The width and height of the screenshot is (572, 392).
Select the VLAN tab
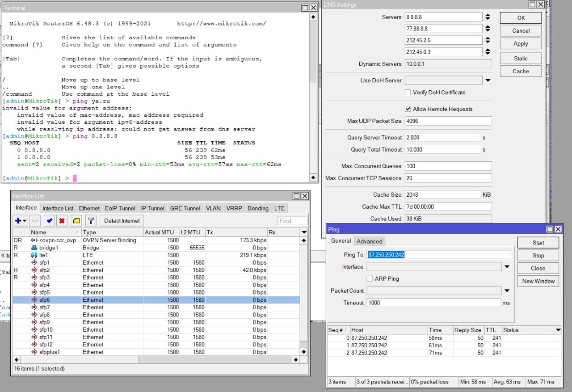[x=213, y=208]
